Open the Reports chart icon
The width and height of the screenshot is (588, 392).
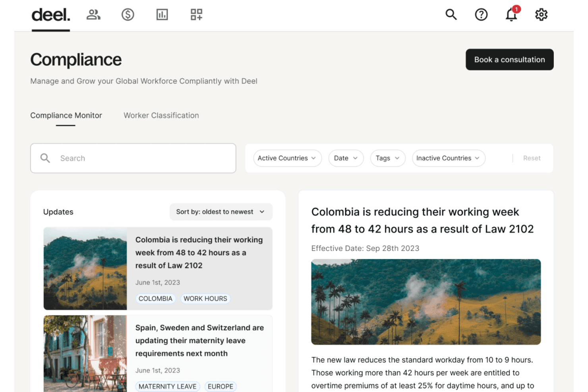click(162, 15)
